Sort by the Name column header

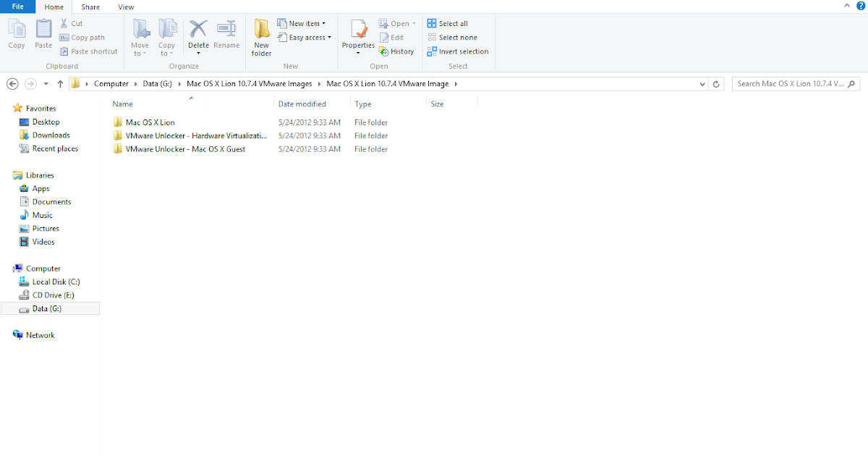[x=123, y=104]
